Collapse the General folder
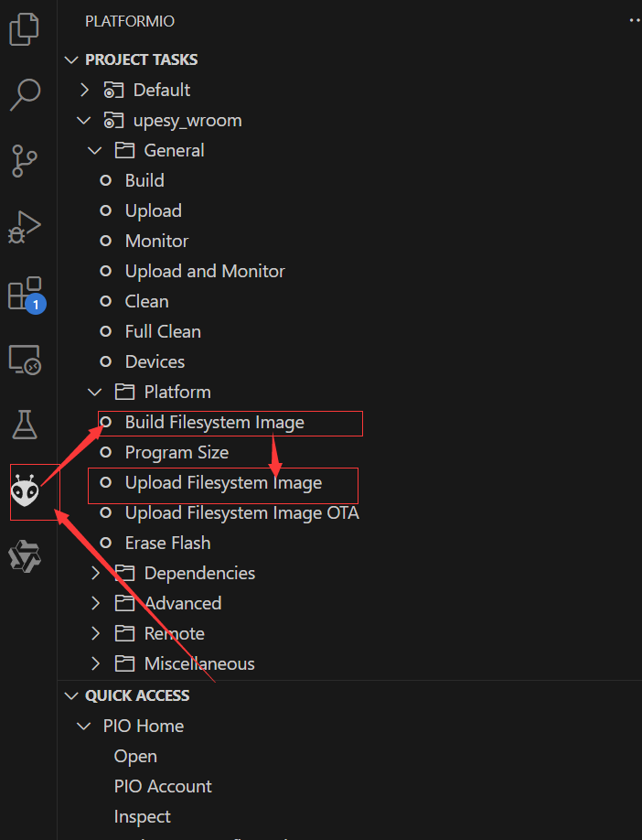 [95, 151]
